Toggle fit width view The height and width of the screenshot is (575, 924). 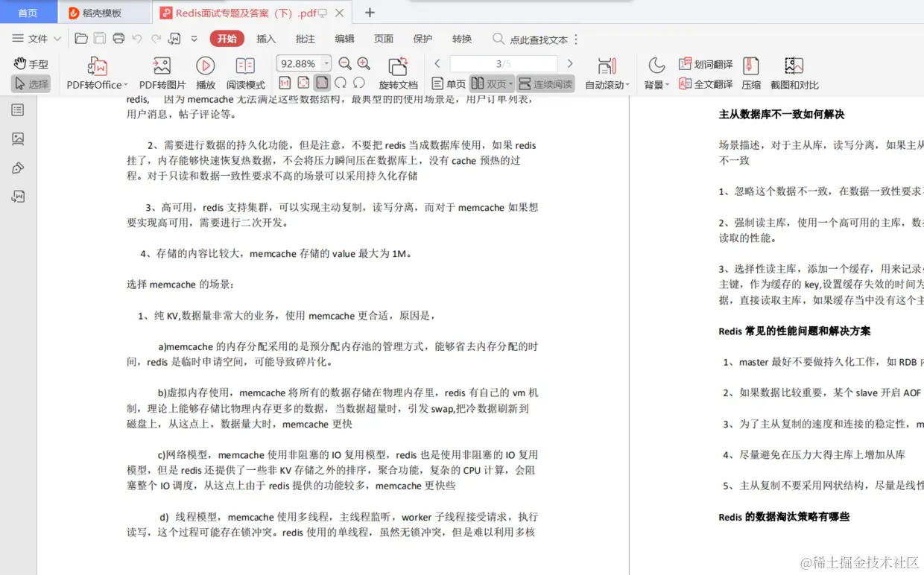click(322, 83)
